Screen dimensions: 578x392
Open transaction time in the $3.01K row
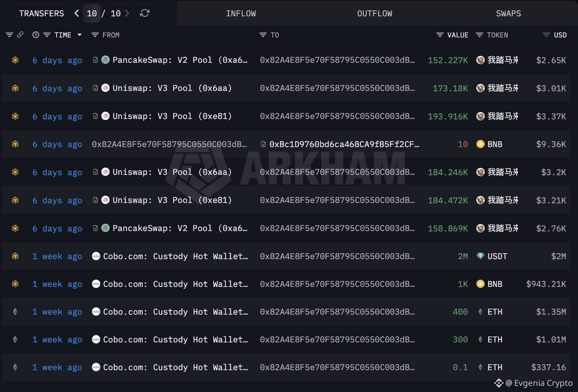57,88
